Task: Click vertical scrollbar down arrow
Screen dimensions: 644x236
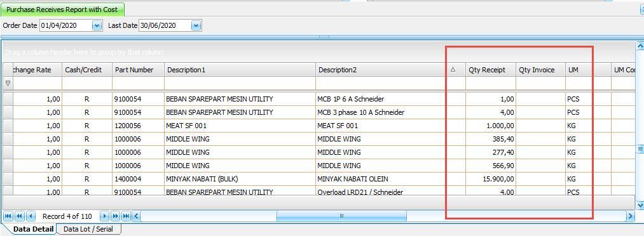Action: (640, 205)
